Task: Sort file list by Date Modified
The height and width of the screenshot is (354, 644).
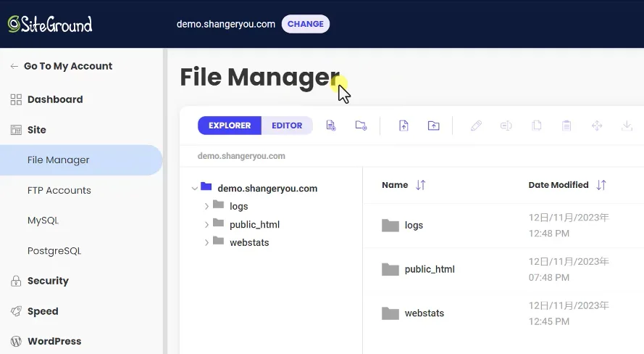Action: point(601,185)
